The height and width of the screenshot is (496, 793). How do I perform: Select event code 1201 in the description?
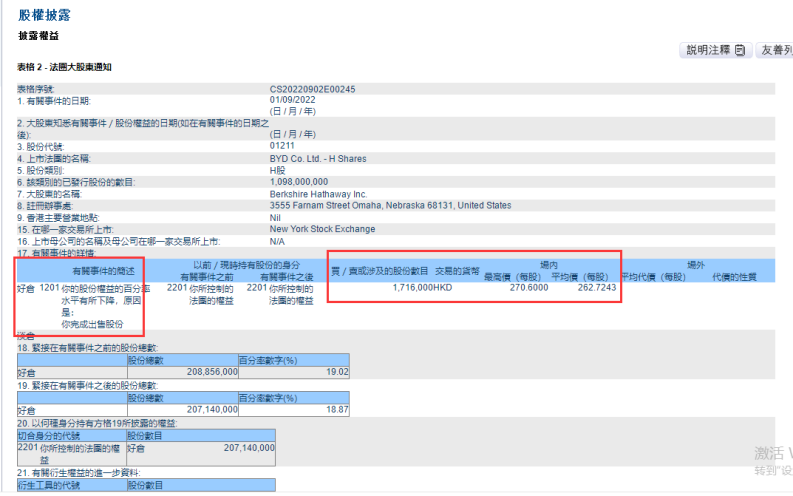(x=49, y=288)
